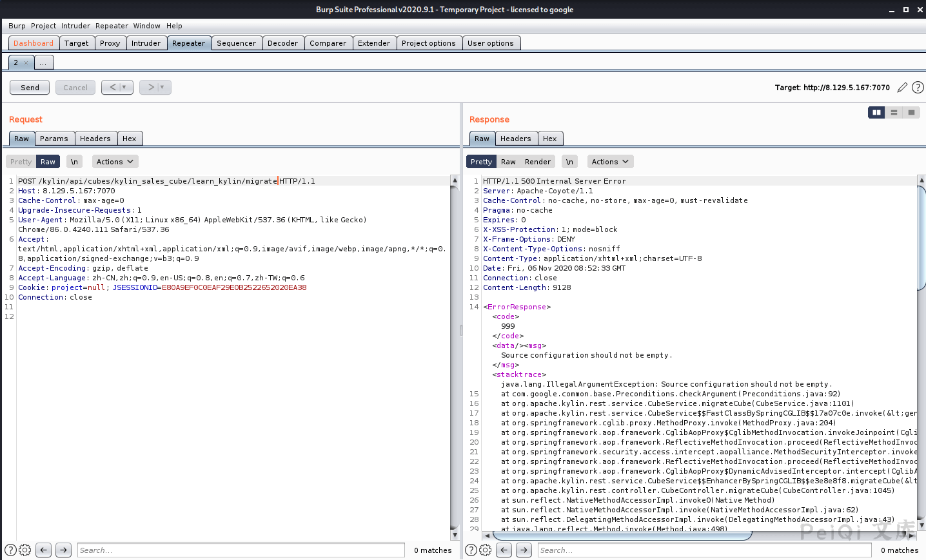
Task: Click the Response search input field
Action: (704, 550)
